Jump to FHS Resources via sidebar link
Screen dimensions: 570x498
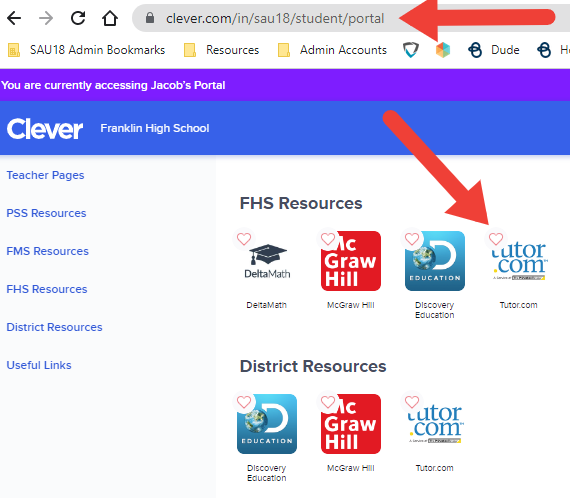[47, 289]
